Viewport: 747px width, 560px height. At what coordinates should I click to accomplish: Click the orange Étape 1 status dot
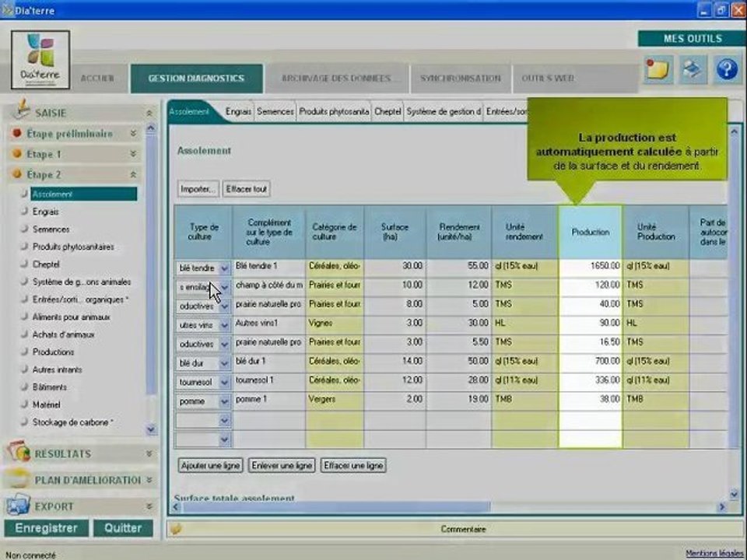(x=17, y=153)
